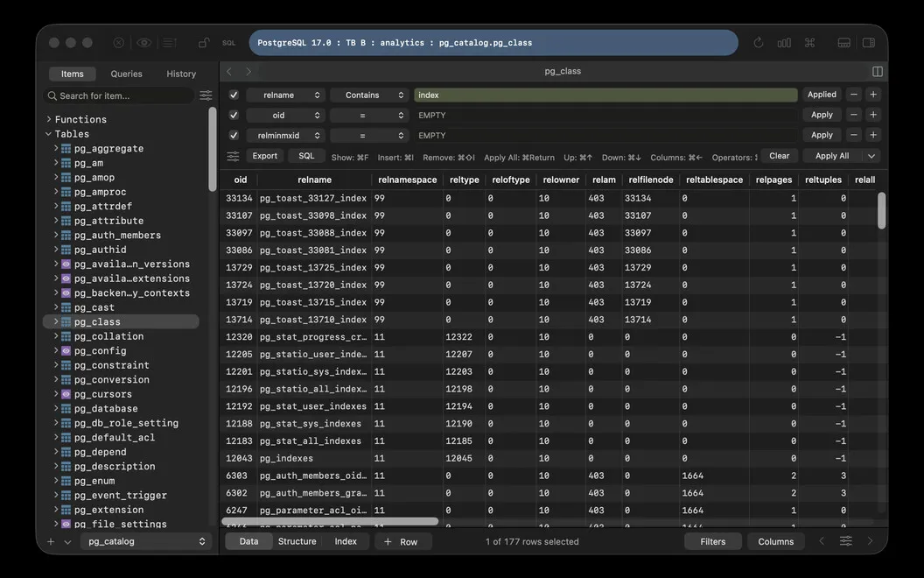Click pg_config view icon in sidebar

(x=66, y=351)
